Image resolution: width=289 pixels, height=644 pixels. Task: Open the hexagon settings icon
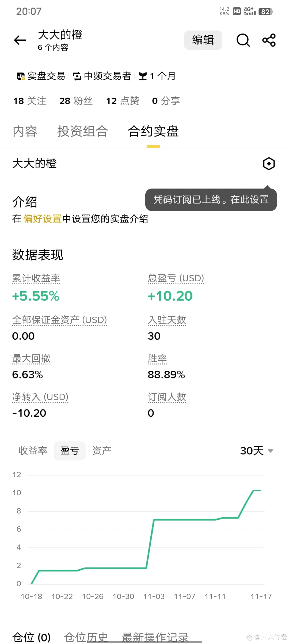[x=269, y=164]
